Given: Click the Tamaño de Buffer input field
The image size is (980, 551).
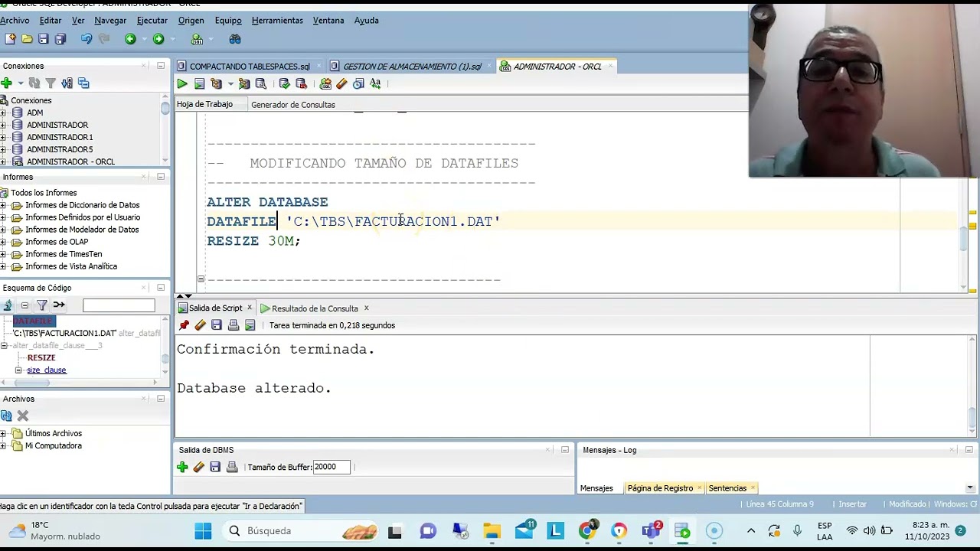Looking at the screenshot, I should pyautogui.click(x=332, y=467).
